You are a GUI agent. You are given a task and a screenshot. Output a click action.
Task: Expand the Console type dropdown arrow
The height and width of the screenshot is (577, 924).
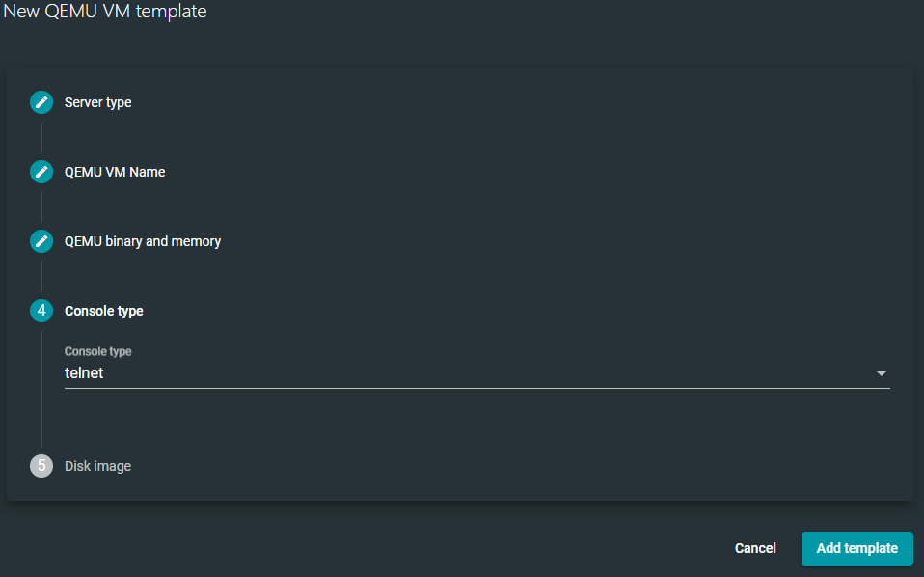(x=881, y=373)
